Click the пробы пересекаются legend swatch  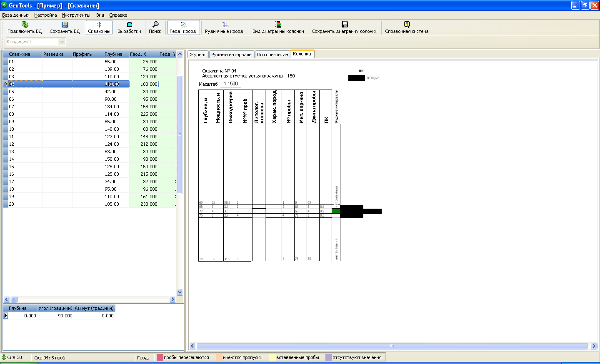click(x=160, y=357)
